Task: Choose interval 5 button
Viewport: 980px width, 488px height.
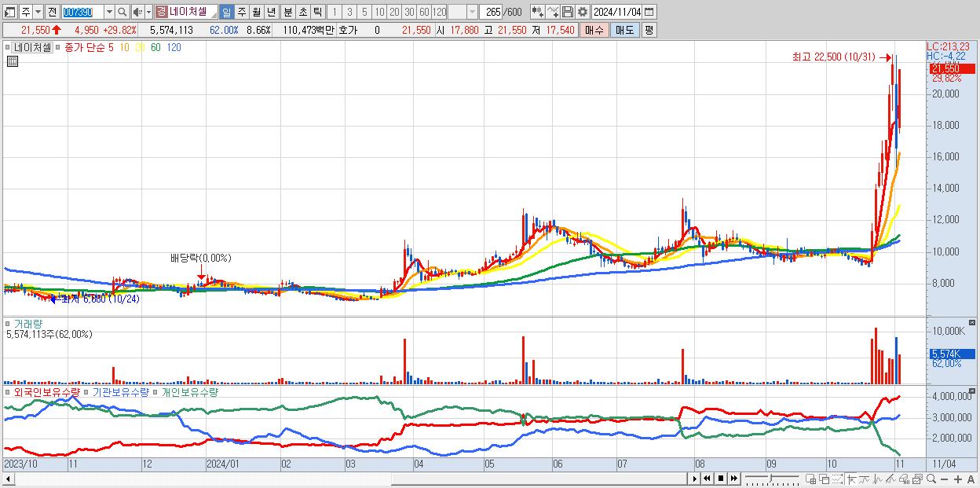Action: [364, 13]
